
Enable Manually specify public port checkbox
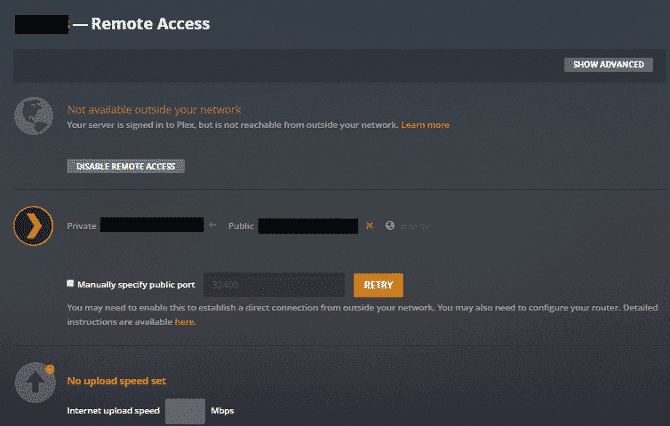(x=71, y=283)
